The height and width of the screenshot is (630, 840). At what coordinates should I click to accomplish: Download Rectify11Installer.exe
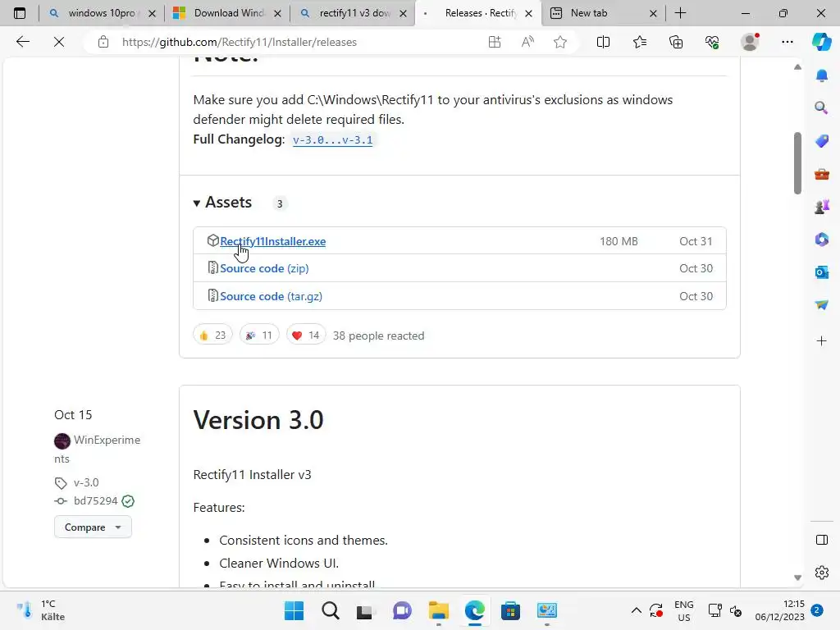click(x=272, y=241)
